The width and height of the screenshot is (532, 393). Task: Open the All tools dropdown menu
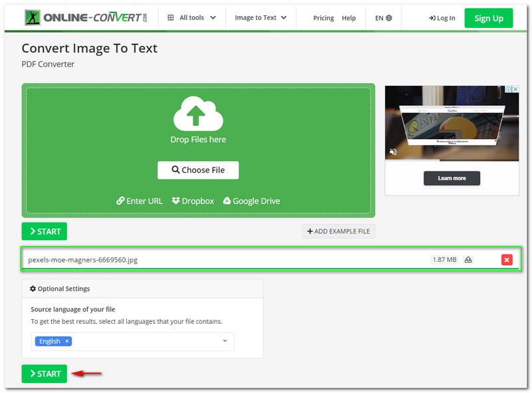192,18
